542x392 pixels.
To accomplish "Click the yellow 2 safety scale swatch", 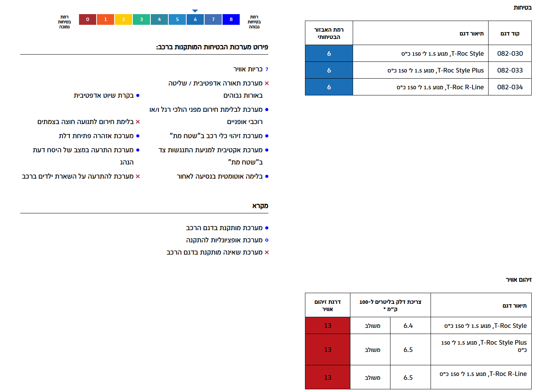I will 123,19.
